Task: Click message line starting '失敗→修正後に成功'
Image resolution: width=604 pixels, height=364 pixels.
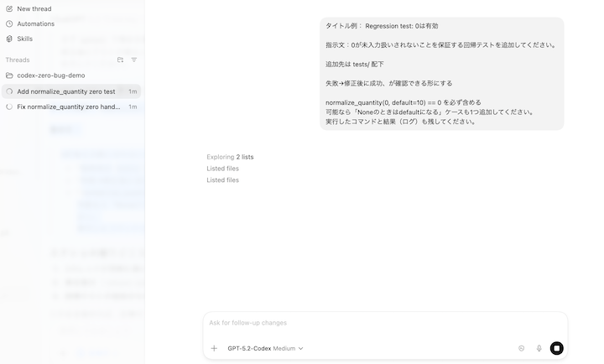Action: pos(389,83)
